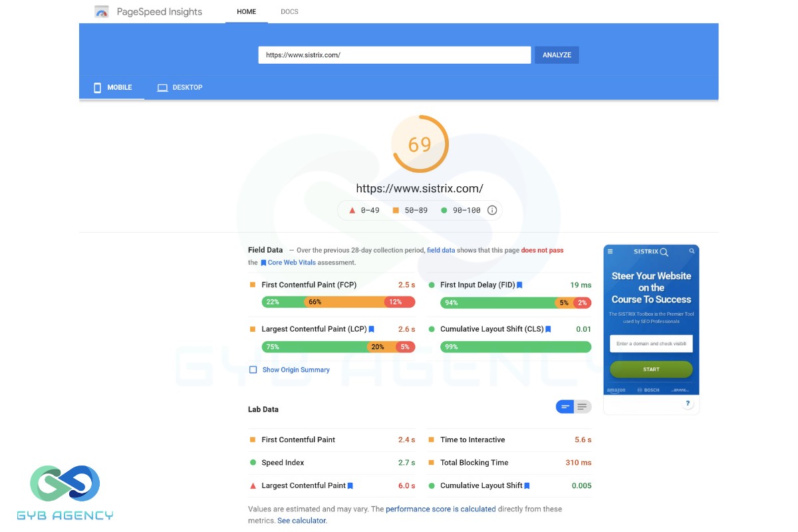
Task: Click the 310 ms Total Blocking Time value
Action: (x=579, y=463)
